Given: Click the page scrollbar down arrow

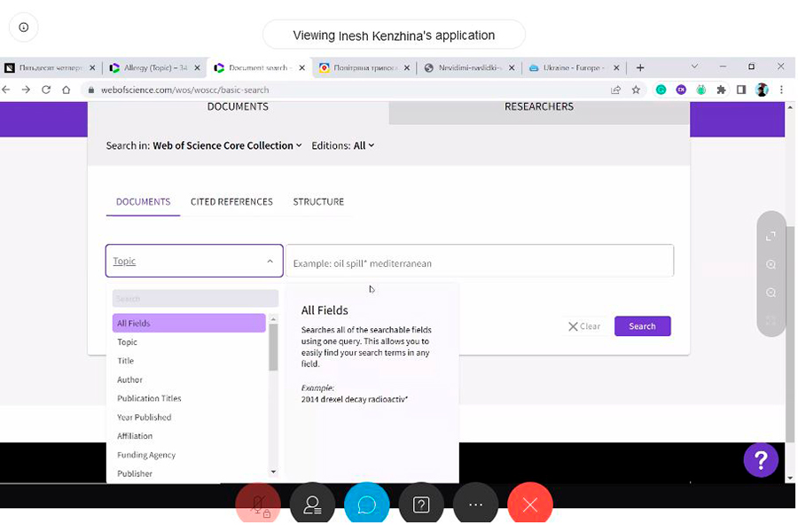Looking at the screenshot, I should point(790,478).
